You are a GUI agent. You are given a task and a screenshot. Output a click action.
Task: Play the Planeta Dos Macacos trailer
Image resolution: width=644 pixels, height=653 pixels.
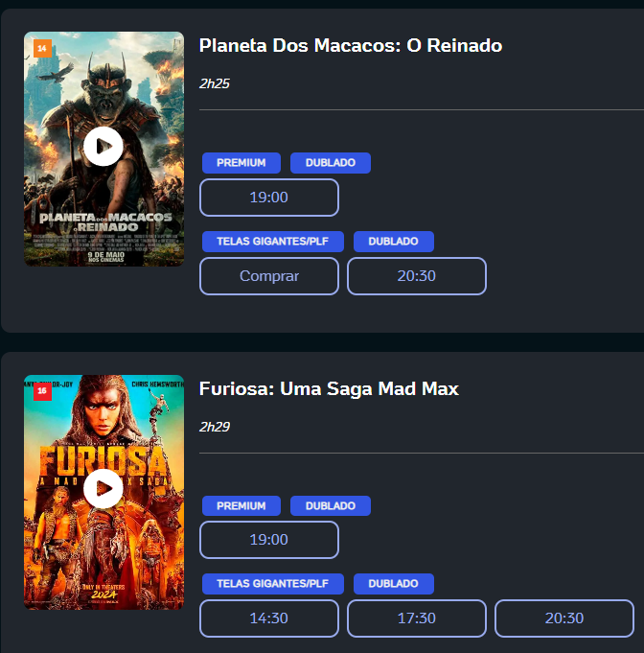pos(103,147)
